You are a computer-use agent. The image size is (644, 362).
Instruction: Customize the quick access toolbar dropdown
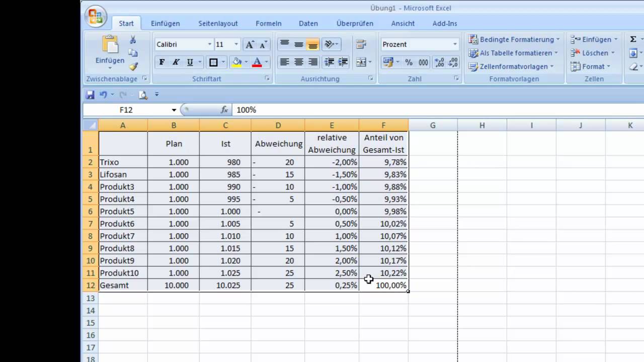click(156, 94)
